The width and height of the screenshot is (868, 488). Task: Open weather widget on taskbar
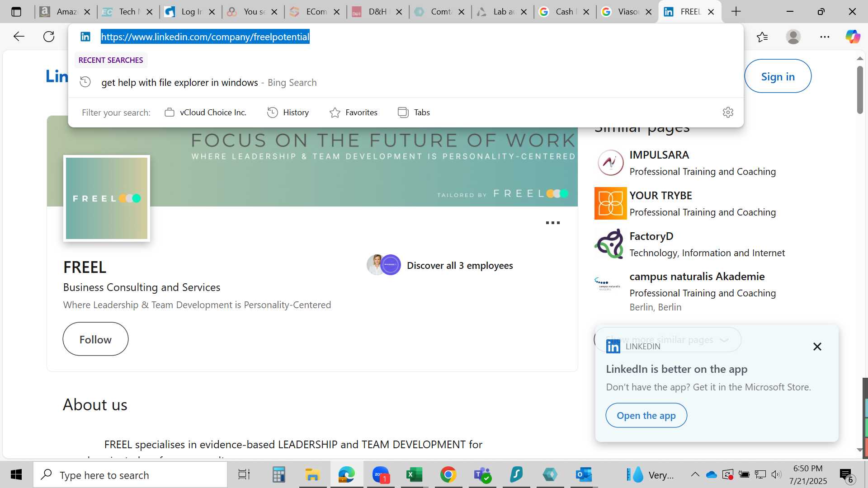click(x=650, y=475)
